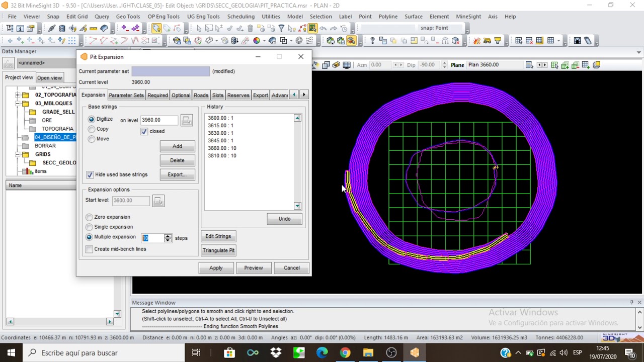Click the on level 3960.00 input field
The width and height of the screenshot is (644, 362).
tap(159, 120)
